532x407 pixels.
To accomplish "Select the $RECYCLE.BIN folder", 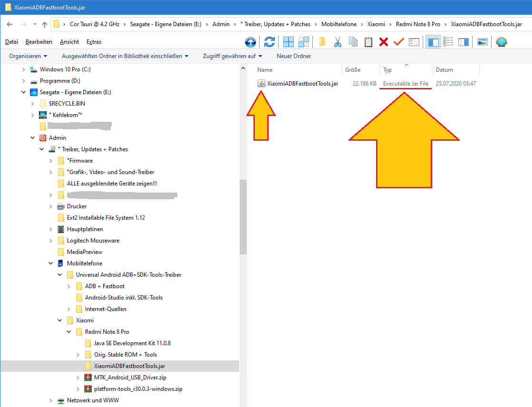I will (x=67, y=104).
